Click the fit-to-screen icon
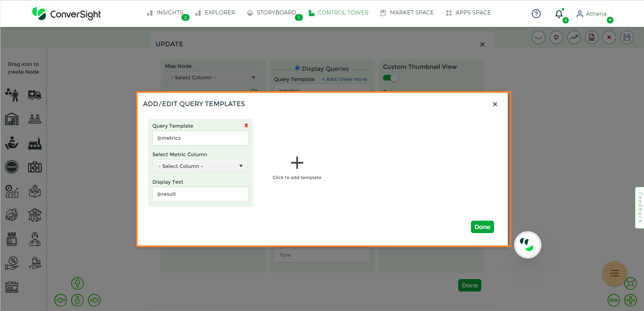The height and width of the screenshot is (311, 644). point(631,283)
